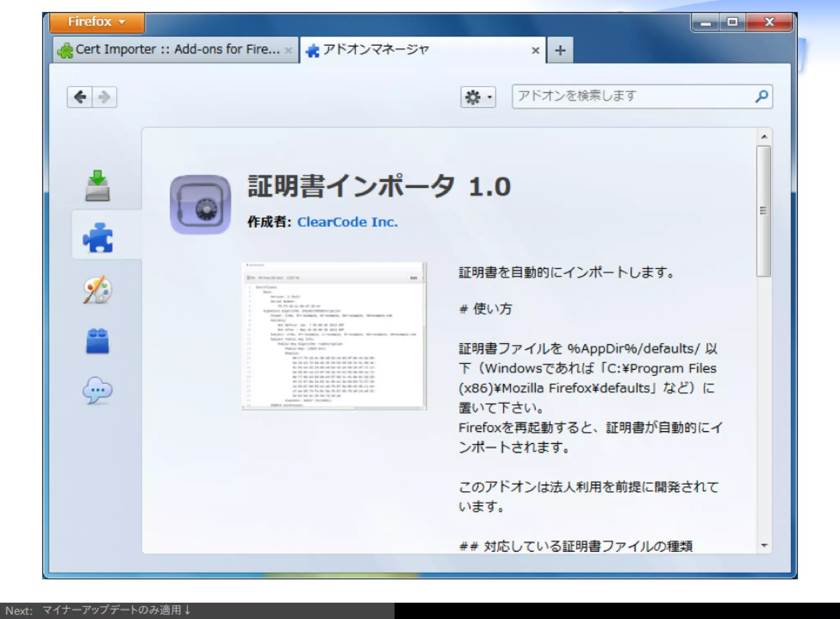Image resolution: width=840 pixels, height=619 pixels.
Task: Go back in Add-ons Manager
Action: (x=80, y=97)
